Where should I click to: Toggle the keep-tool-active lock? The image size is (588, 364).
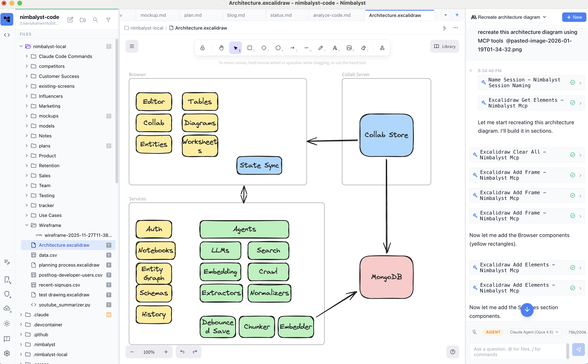[x=202, y=48]
